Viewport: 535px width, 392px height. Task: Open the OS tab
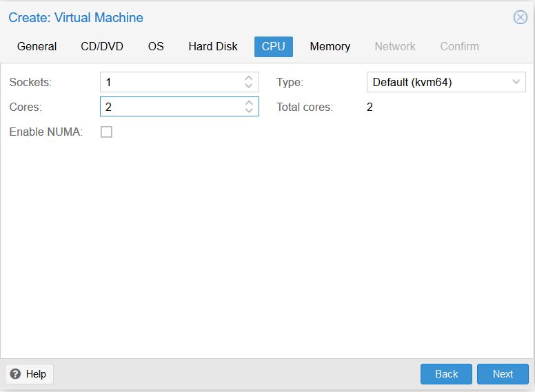click(156, 46)
